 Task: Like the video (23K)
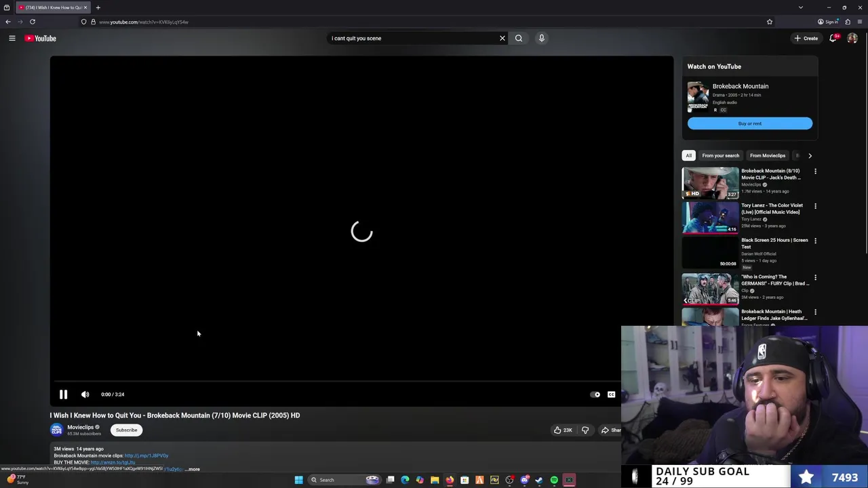(563, 430)
